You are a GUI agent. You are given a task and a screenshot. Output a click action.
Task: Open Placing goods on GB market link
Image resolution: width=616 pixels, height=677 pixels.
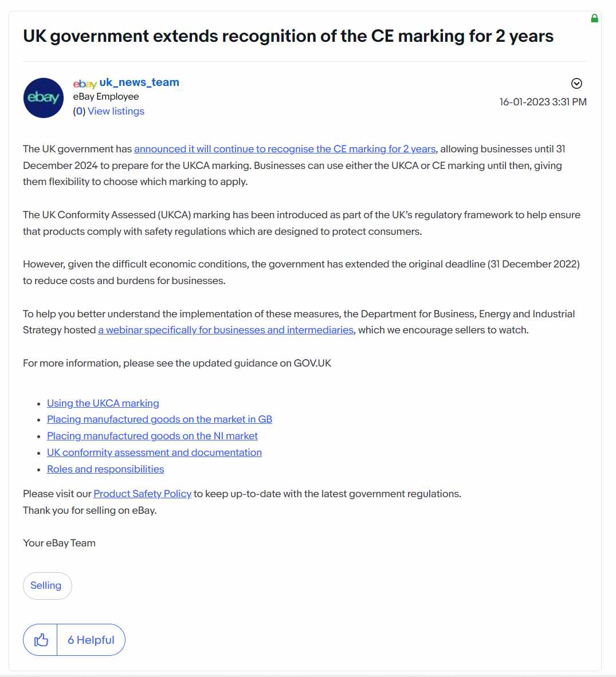click(x=159, y=419)
